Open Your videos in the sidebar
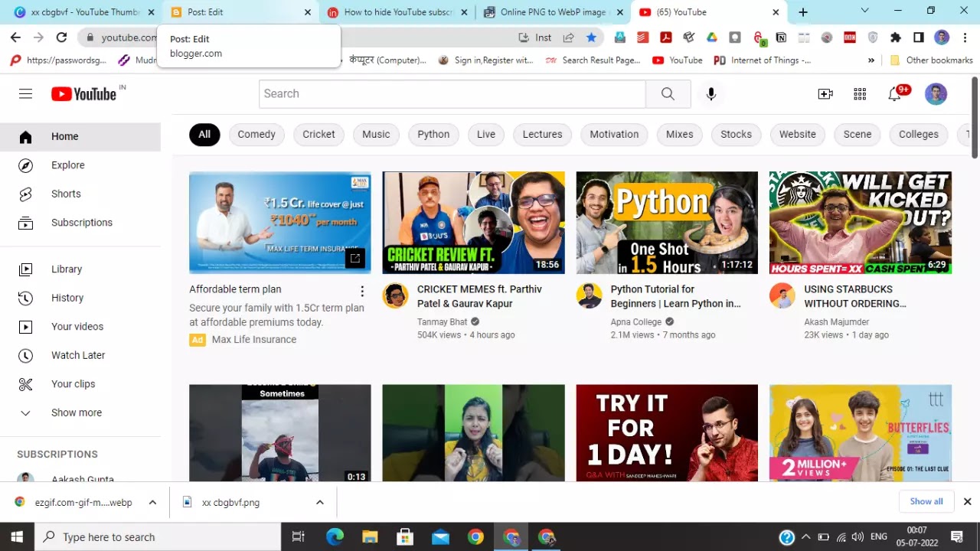The image size is (980, 551). 80,327
